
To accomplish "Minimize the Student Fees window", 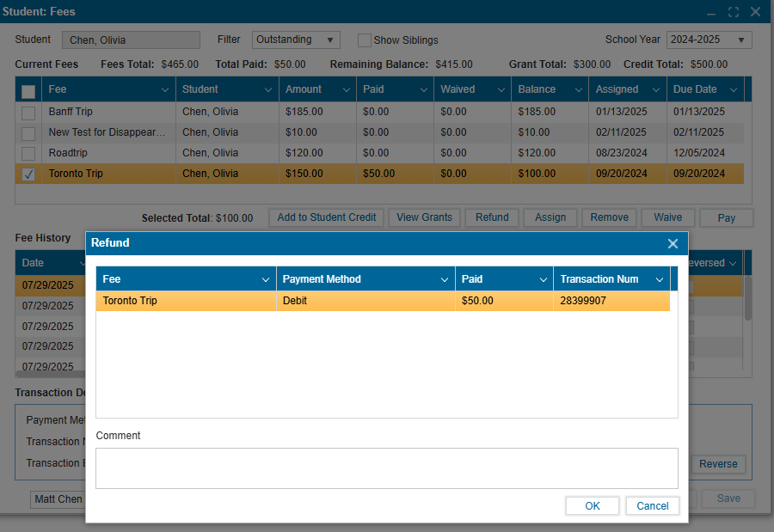I will [712, 12].
